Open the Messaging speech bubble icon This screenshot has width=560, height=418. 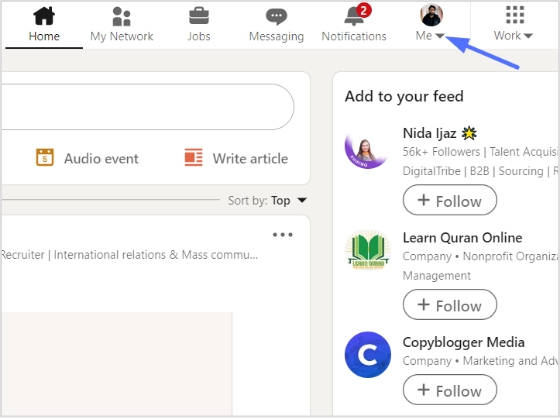pyautogui.click(x=276, y=16)
